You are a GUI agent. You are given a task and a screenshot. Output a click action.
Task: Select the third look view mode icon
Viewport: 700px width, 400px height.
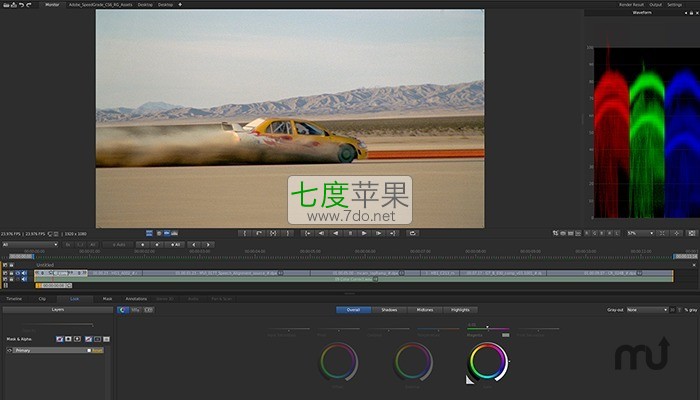pyautogui.click(x=149, y=310)
